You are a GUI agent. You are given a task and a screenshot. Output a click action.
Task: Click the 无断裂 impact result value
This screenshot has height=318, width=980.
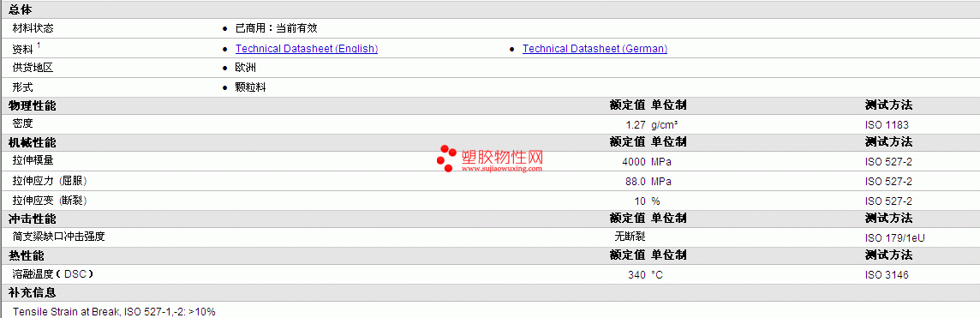pyautogui.click(x=630, y=237)
